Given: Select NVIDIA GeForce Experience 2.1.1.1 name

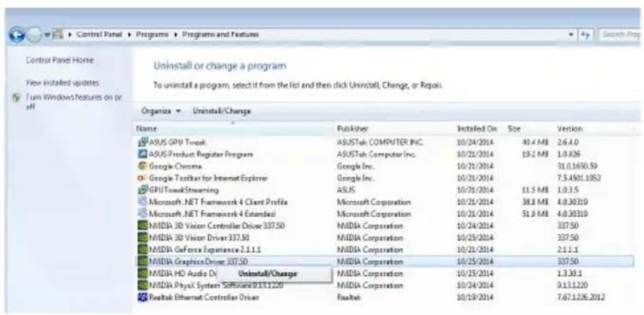Looking at the screenshot, I should 205,250.
